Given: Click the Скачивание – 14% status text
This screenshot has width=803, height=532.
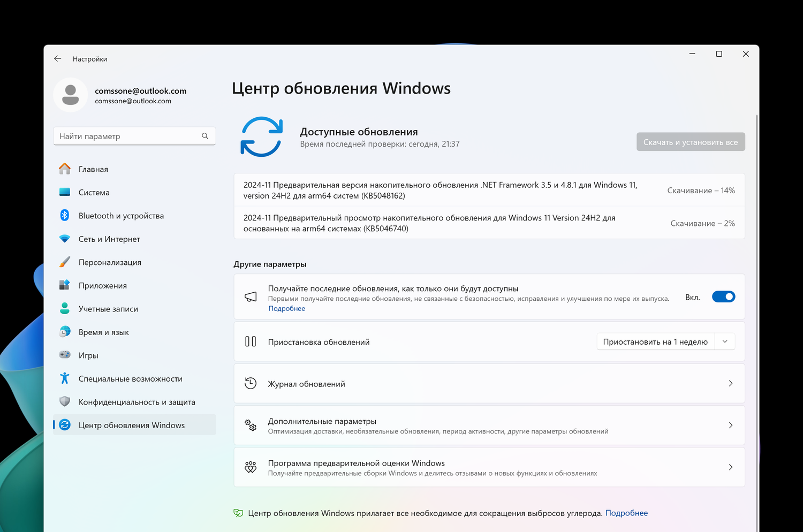Looking at the screenshot, I should coord(701,190).
